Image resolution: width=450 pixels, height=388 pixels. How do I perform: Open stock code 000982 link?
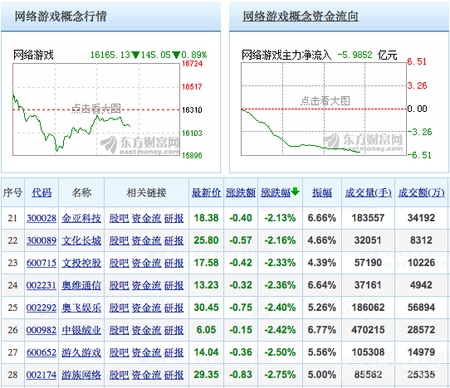coord(42,330)
